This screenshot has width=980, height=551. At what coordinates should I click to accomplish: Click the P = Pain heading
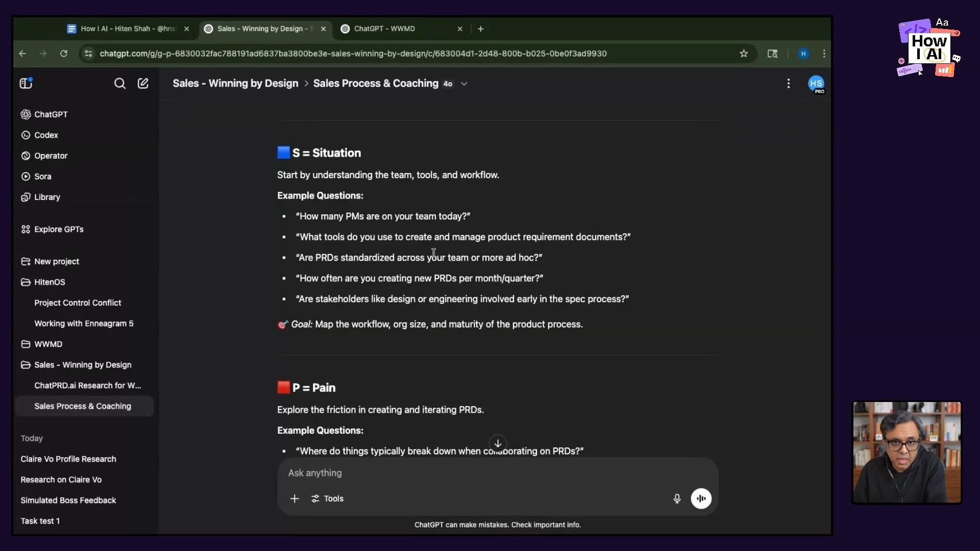tap(306, 388)
